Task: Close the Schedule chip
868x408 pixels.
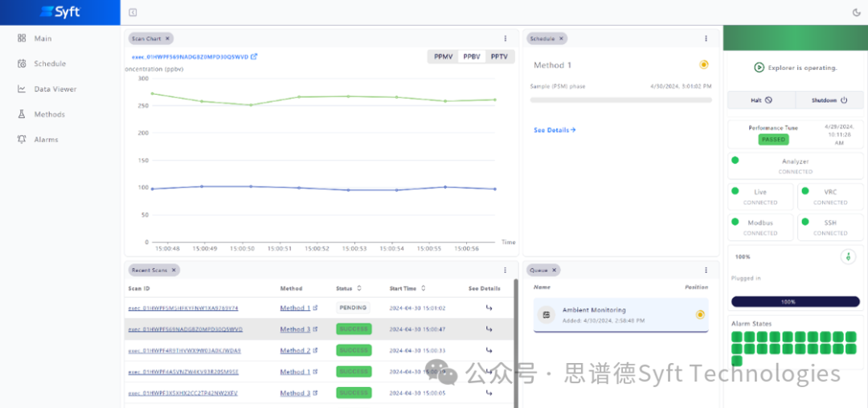Action: (561, 39)
